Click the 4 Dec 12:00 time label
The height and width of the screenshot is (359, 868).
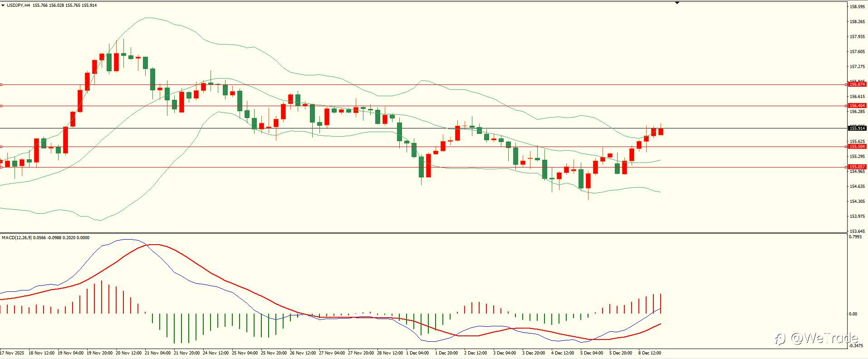[x=563, y=353]
